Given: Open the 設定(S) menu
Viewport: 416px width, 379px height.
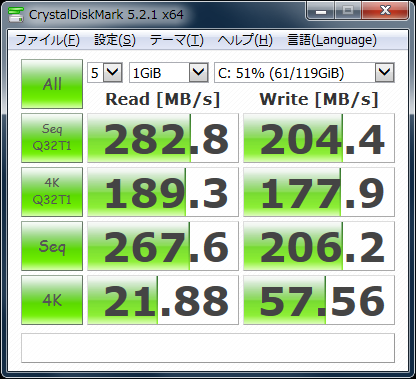Looking at the screenshot, I should [x=115, y=40].
